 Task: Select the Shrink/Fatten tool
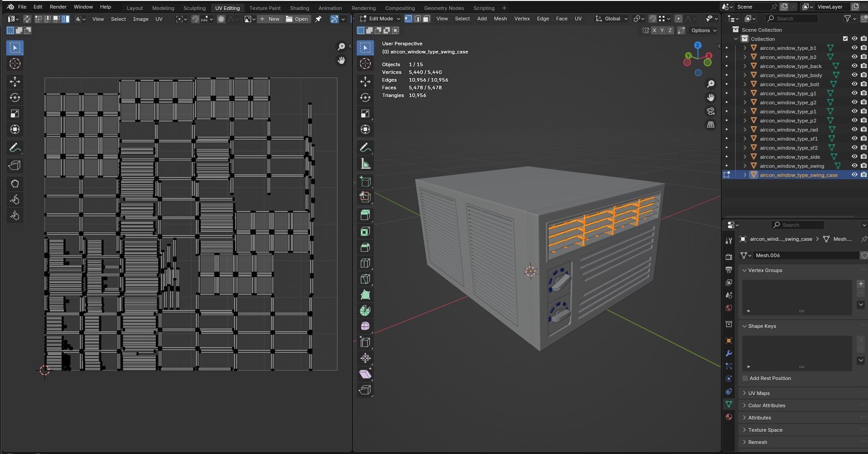pos(365,358)
